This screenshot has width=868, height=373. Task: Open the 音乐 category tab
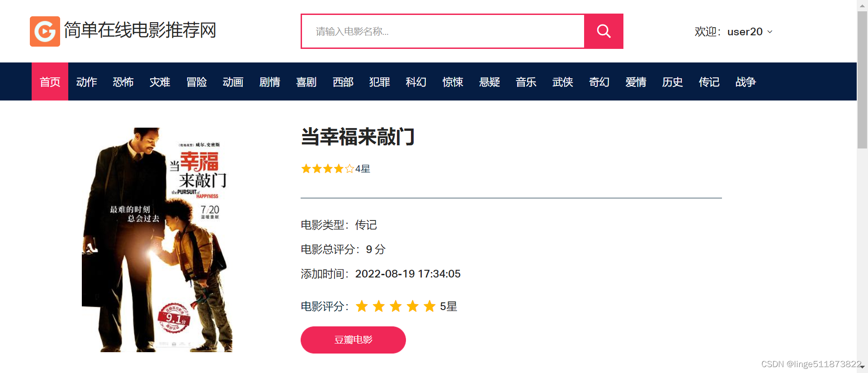point(526,81)
